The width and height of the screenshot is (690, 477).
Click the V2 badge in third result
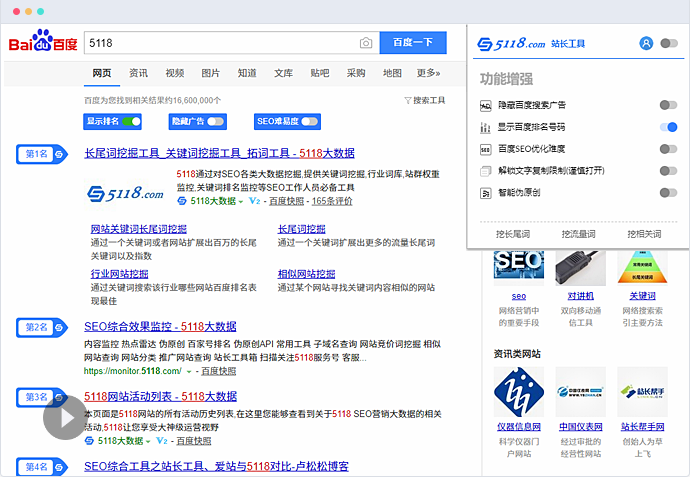(161, 440)
